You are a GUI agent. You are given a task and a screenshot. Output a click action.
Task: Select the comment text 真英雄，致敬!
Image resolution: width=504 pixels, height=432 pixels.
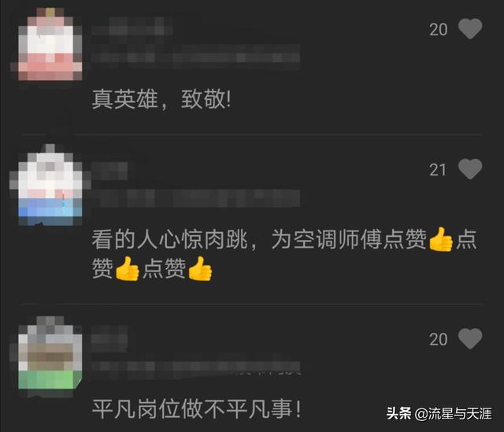click(161, 99)
